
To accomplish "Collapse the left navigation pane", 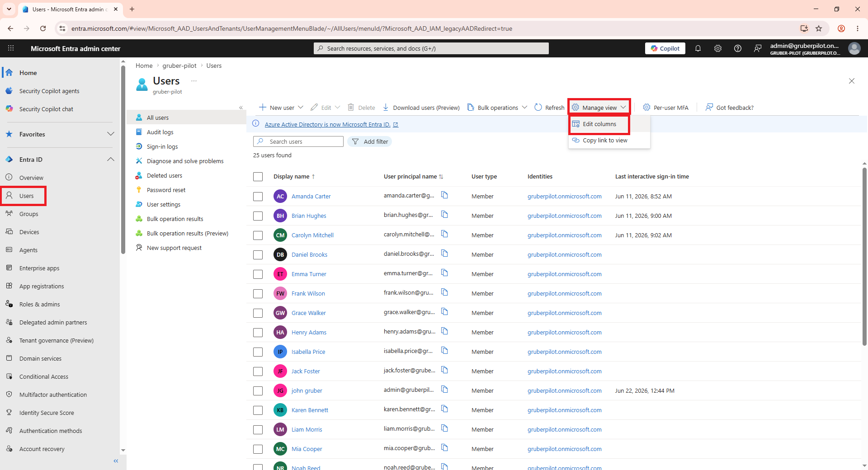I will tap(116, 461).
